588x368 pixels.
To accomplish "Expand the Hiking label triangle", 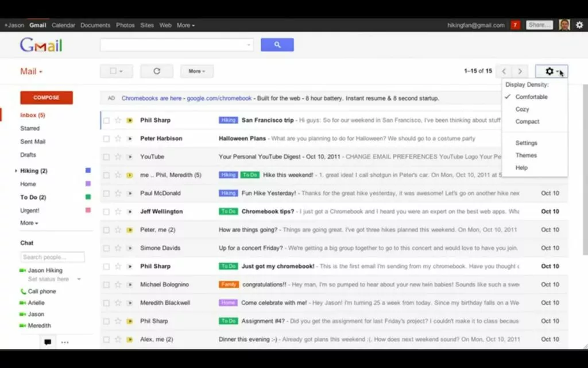I will [x=16, y=171].
